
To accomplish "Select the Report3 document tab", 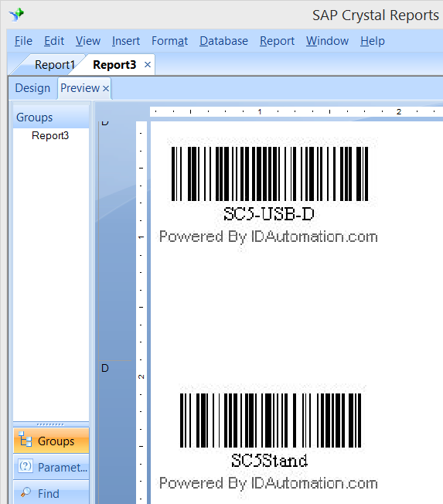I will coord(114,65).
